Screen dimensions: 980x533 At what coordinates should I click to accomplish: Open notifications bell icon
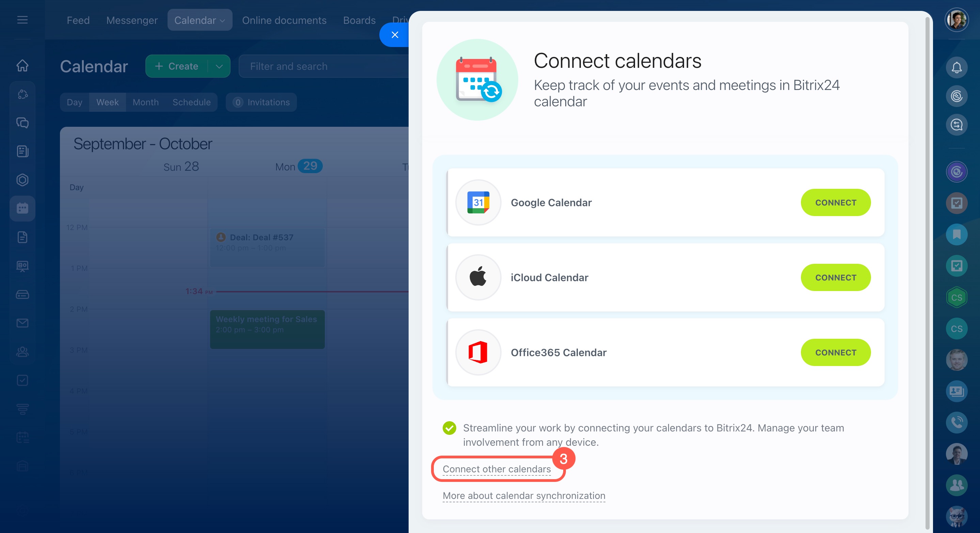click(x=956, y=67)
